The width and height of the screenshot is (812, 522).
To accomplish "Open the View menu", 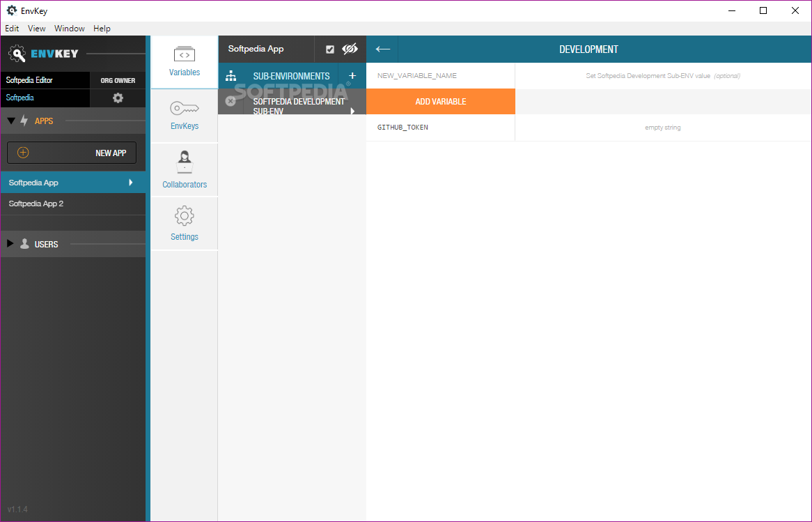I will click(37, 29).
